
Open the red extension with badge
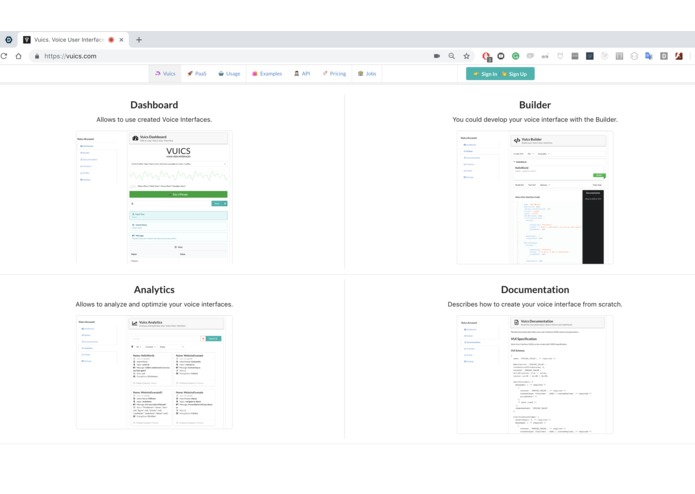pos(486,56)
